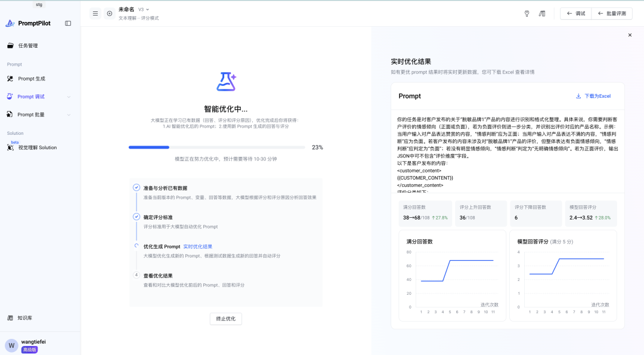Click the lightbulb tips icon top right

(527, 13)
